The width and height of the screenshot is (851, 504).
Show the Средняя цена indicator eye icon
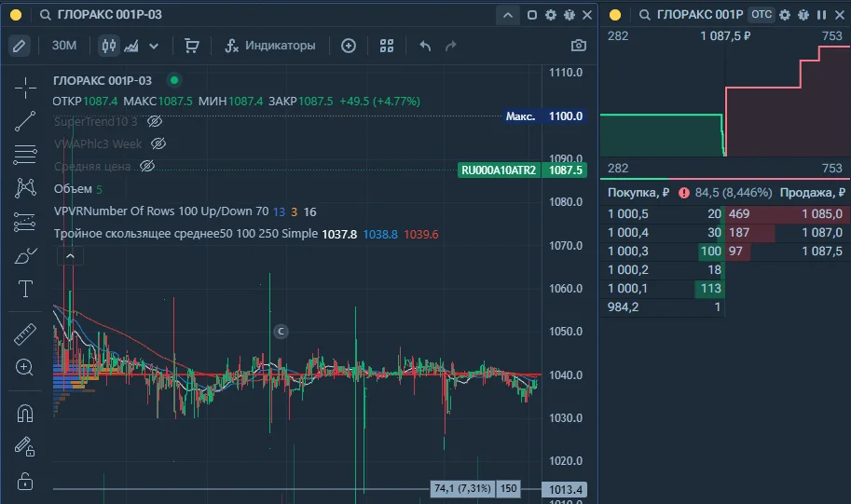147,166
